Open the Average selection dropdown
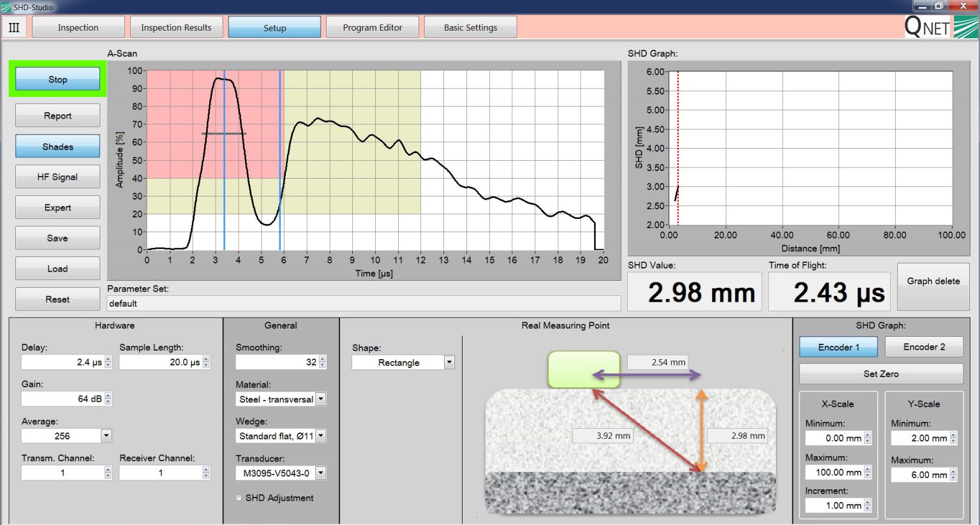 106,435
